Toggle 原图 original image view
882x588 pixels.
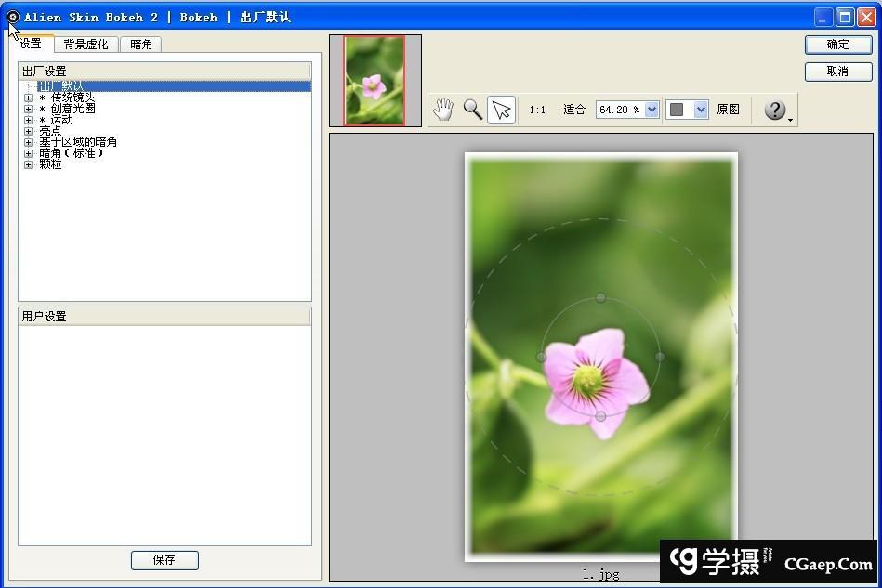[728, 110]
